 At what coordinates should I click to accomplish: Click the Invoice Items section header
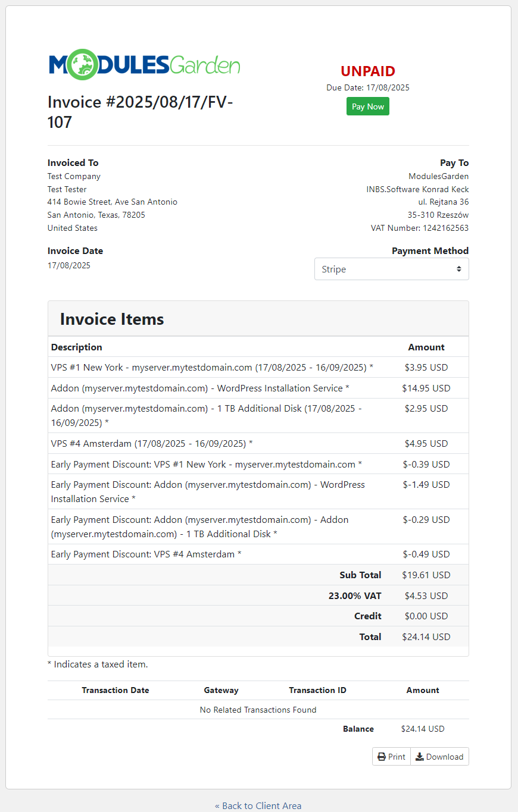pos(111,319)
